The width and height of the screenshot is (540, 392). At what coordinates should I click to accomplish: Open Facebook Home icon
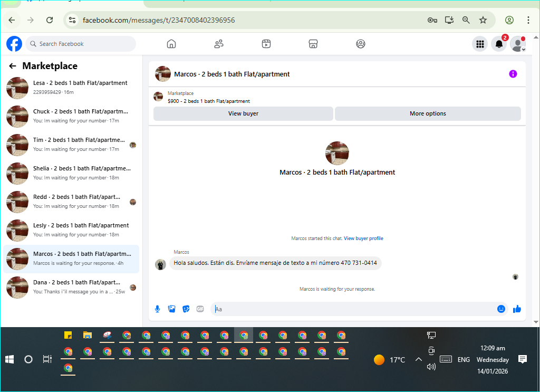[171, 44]
